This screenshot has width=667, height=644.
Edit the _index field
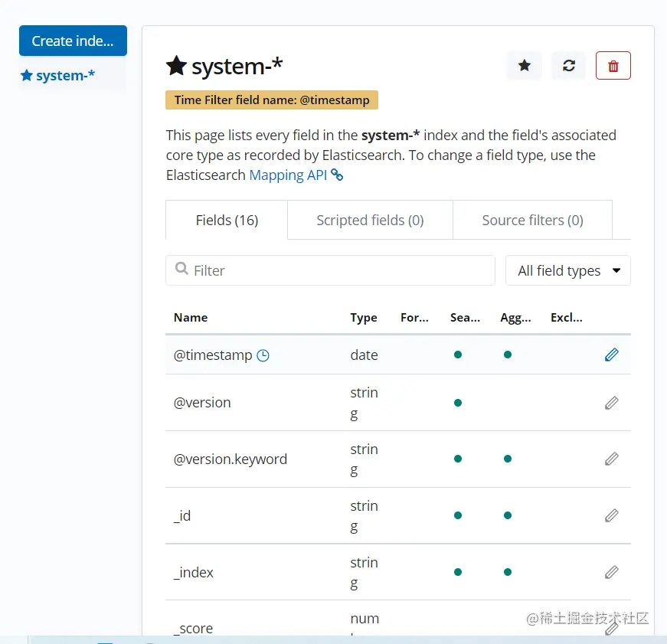click(x=611, y=572)
